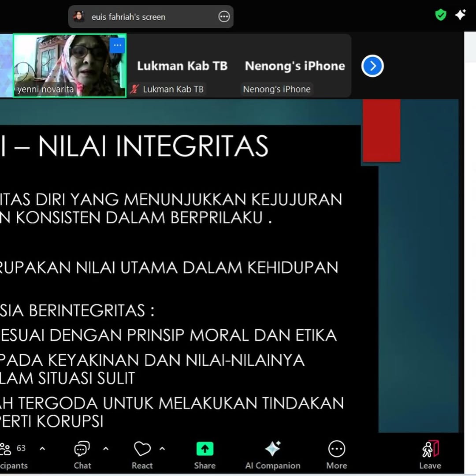This screenshot has width=476, height=476.
Task: Select the Lukman Kab TB participant tile
Action: [182, 66]
